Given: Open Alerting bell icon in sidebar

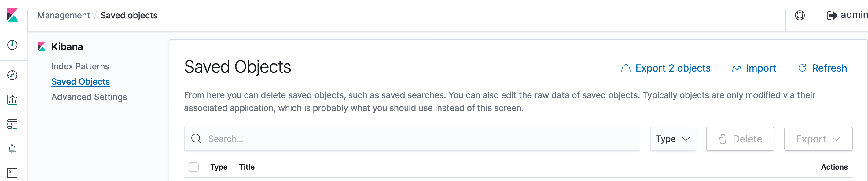Looking at the screenshot, I should [12, 149].
